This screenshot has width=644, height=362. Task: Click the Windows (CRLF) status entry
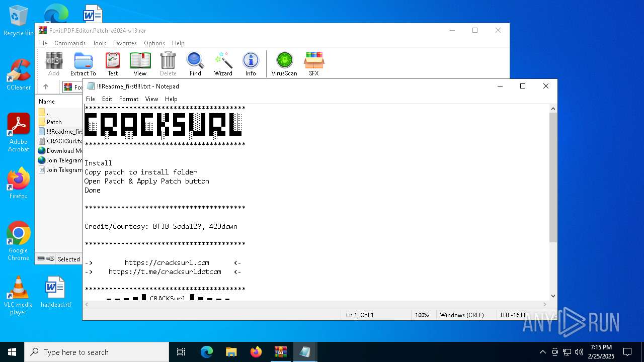click(x=462, y=315)
